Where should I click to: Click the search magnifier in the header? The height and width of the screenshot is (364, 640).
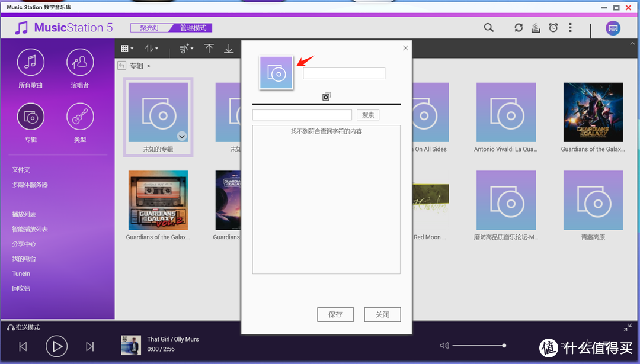tap(488, 28)
